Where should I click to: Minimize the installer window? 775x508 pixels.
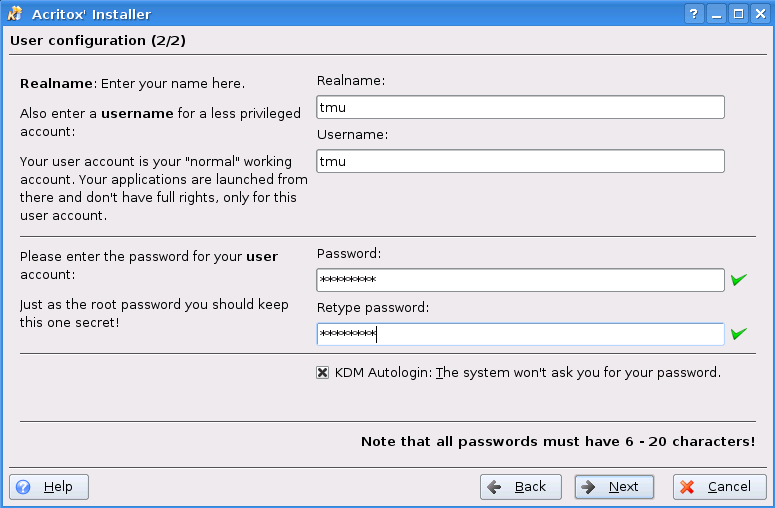pos(716,14)
